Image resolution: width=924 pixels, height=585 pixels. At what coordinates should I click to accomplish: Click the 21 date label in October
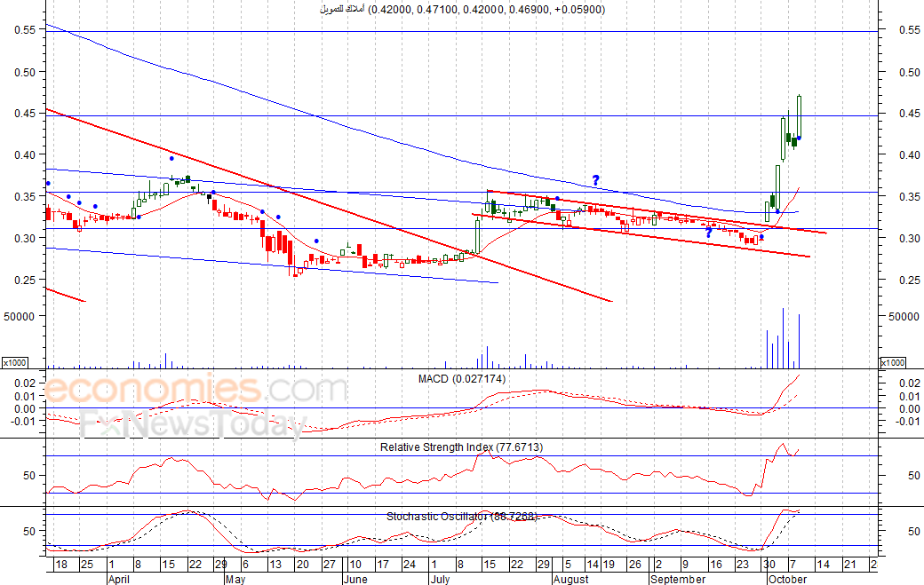849,565
